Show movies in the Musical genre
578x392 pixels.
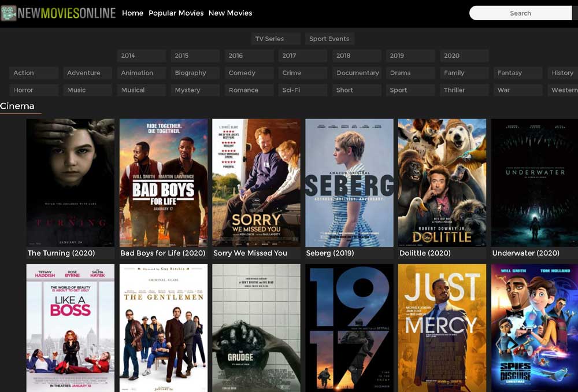coord(142,90)
